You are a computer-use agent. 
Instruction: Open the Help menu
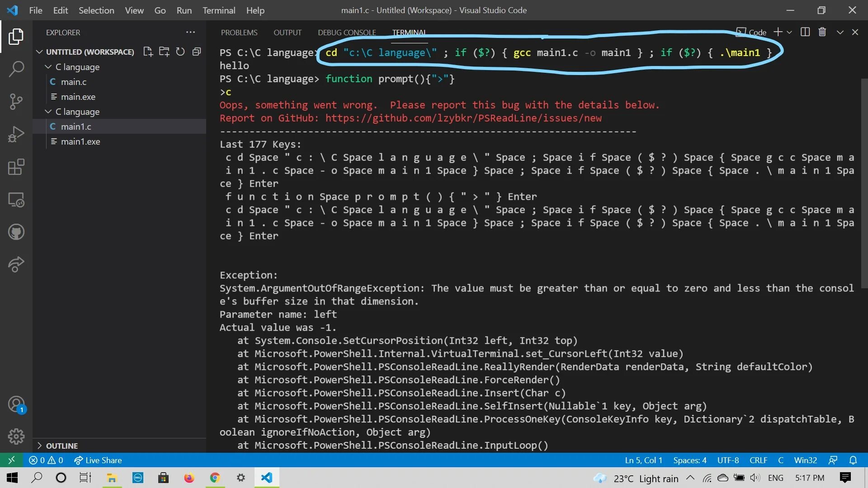pyautogui.click(x=255, y=10)
